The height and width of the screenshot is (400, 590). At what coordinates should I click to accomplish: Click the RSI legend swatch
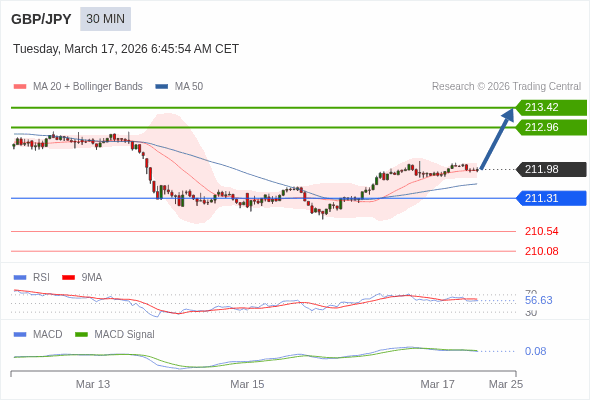click(x=20, y=278)
